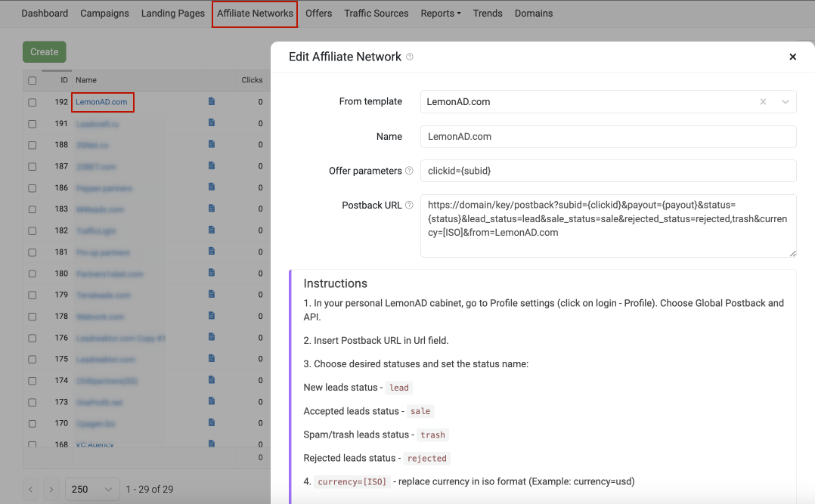Viewport: 815px width, 504px height.
Task: Open note icon in row 181
Action: pyautogui.click(x=212, y=252)
